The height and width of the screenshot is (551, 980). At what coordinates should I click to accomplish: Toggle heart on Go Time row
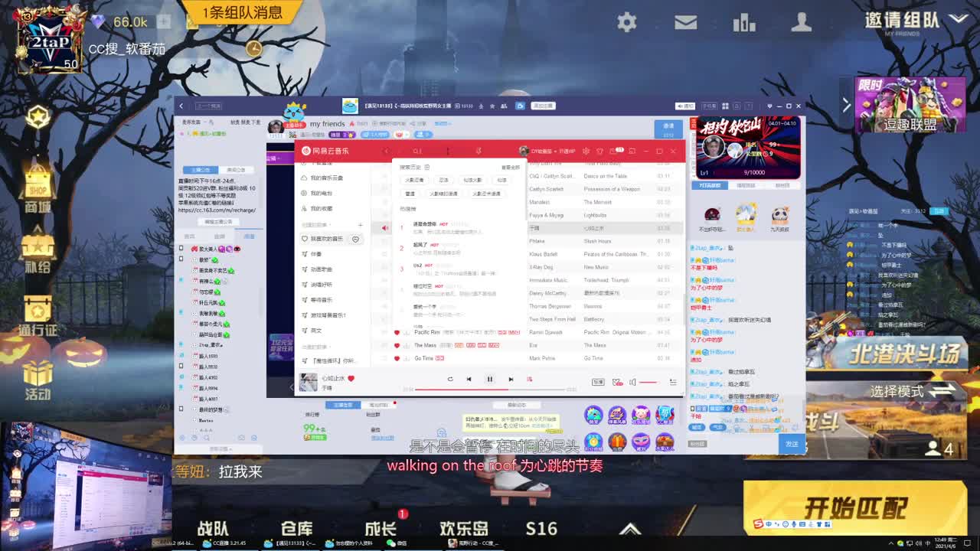[x=397, y=358]
